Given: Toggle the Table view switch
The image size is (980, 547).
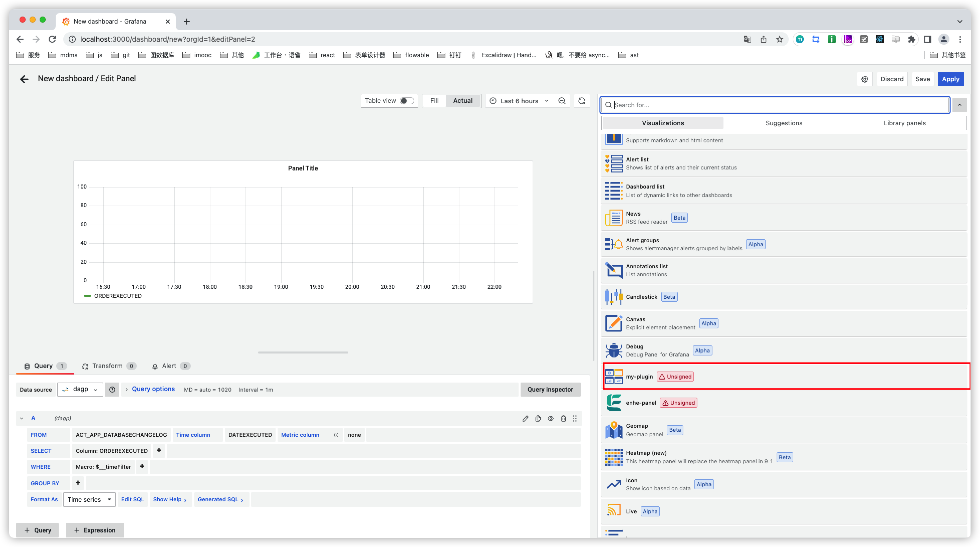Looking at the screenshot, I should [x=406, y=101].
